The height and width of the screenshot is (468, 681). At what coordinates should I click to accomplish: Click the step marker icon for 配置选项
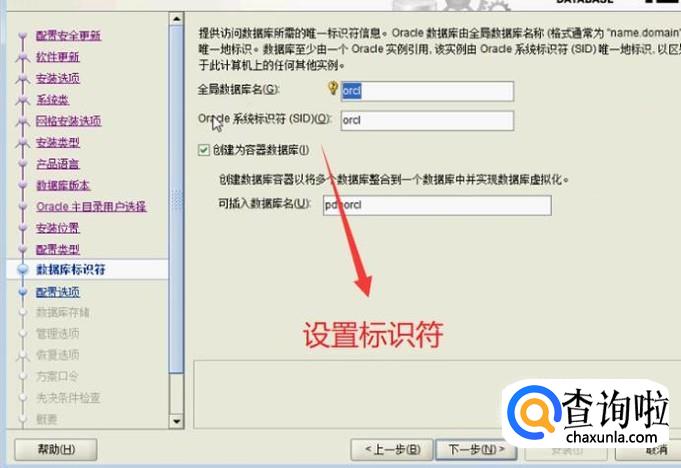[23, 292]
